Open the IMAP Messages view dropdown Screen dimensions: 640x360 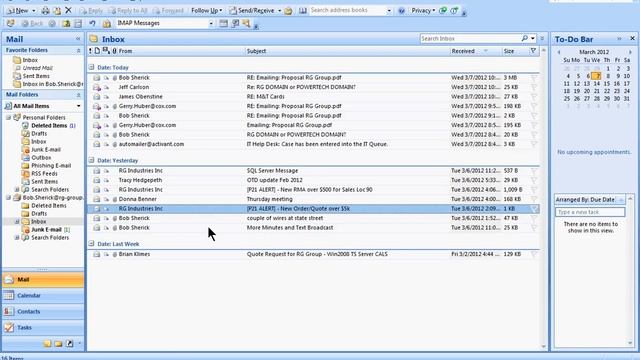211,24
